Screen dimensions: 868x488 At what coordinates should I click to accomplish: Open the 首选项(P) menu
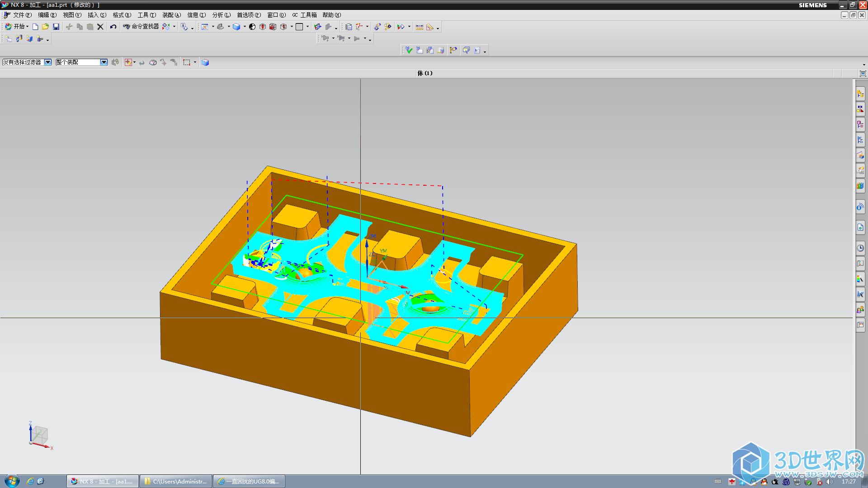pyautogui.click(x=249, y=15)
